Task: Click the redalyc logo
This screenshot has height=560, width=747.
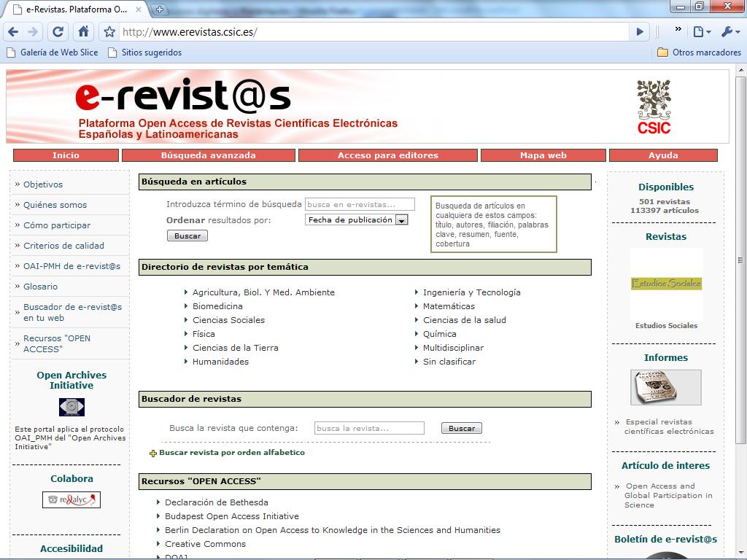Action: (71, 499)
